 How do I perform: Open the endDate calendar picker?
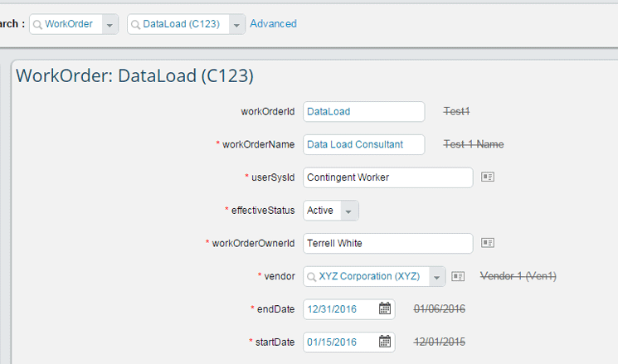[385, 309]
